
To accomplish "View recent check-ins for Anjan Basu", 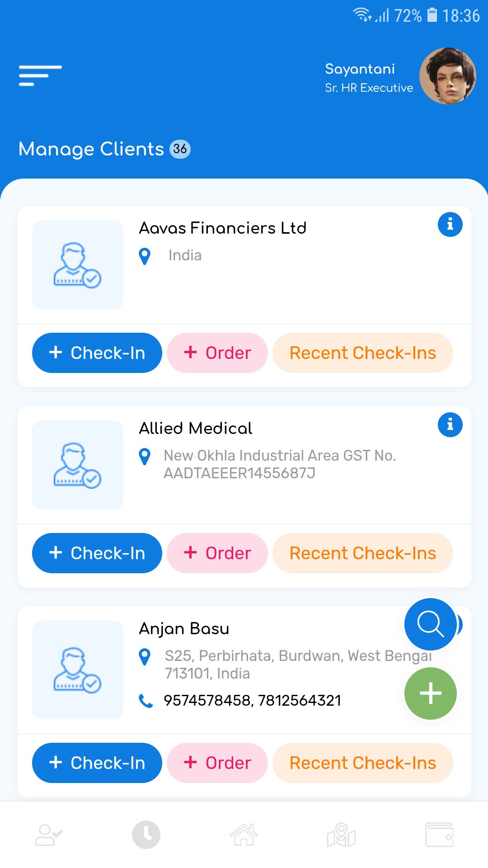I will (363, 763).
